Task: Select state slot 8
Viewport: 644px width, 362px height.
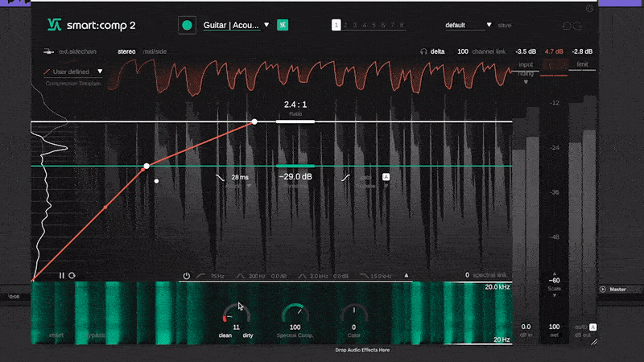Action: click(x=402, y=25)
